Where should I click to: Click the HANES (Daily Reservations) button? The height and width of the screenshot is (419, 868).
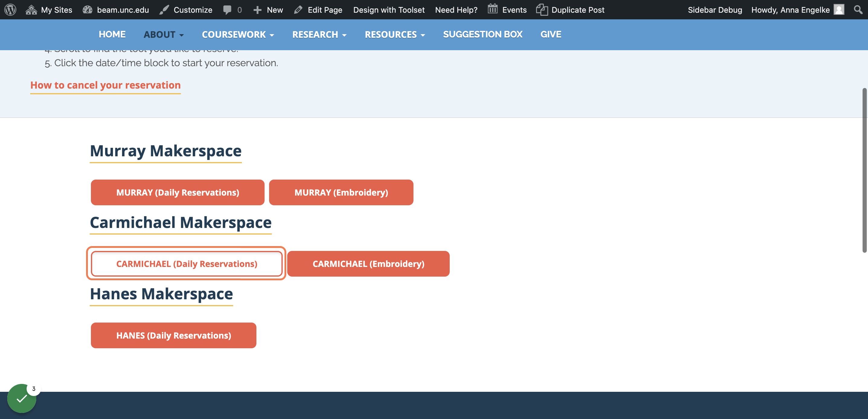(174, 335)
